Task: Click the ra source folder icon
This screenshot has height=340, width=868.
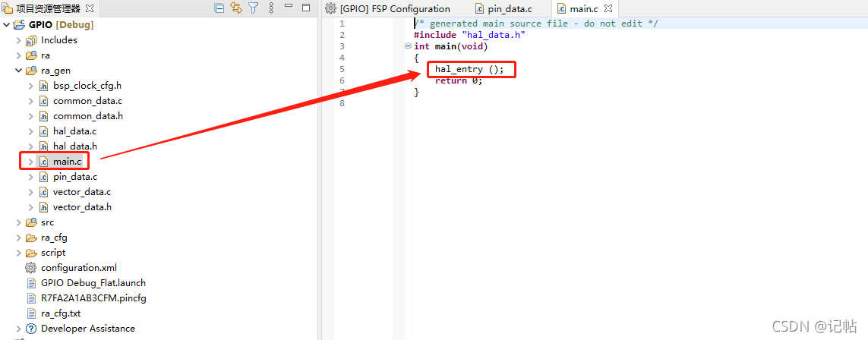Action: click(31, 55)
